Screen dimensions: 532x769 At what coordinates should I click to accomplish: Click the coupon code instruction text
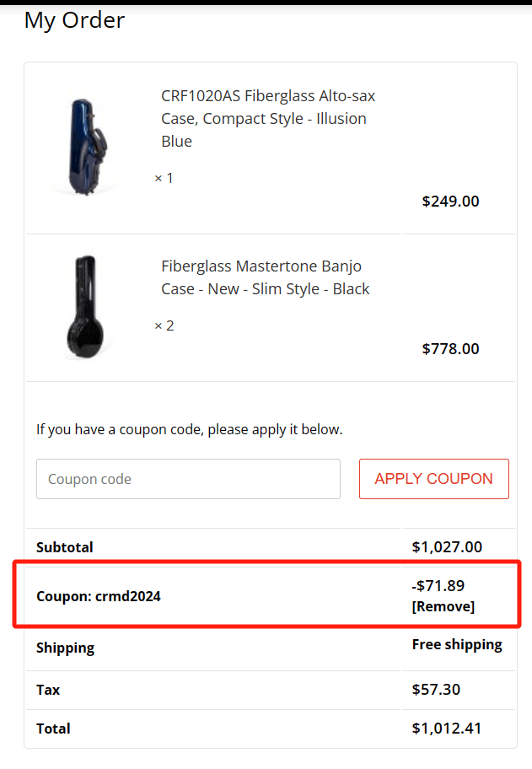[189, 429]
